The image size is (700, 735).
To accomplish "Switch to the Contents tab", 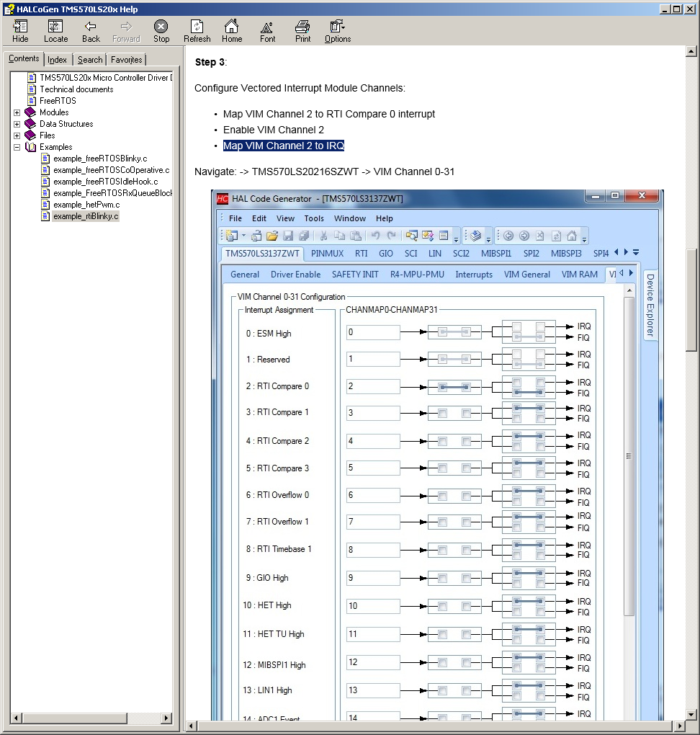I will coord(24,58).
